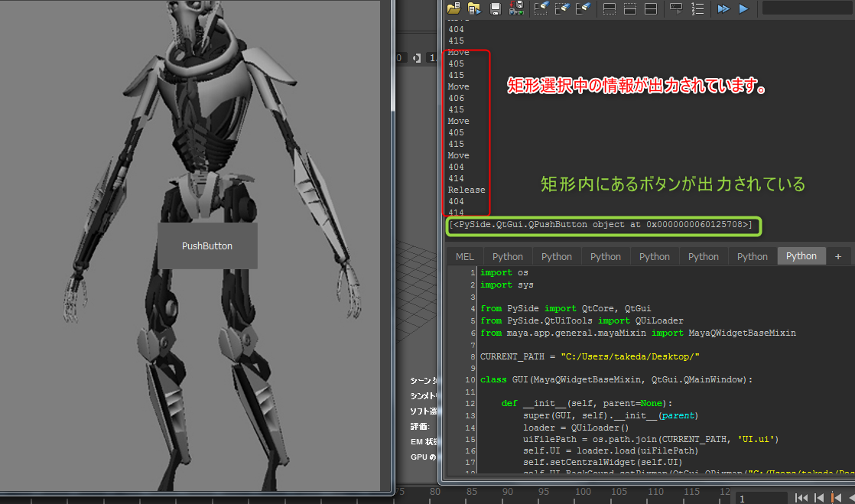Show only the history pane
This screenshot has width=855, height=504.
pos(609,8)
